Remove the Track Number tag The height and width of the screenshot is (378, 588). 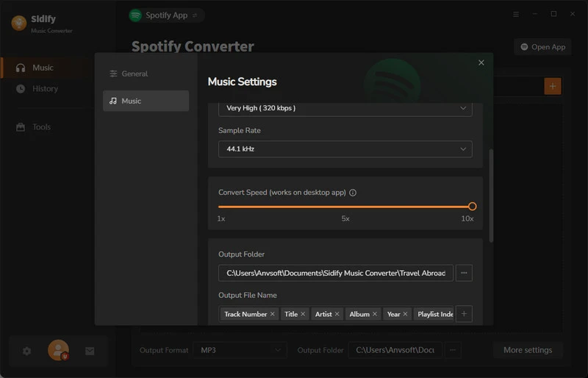pyautogui.click(x=272, y=314)
